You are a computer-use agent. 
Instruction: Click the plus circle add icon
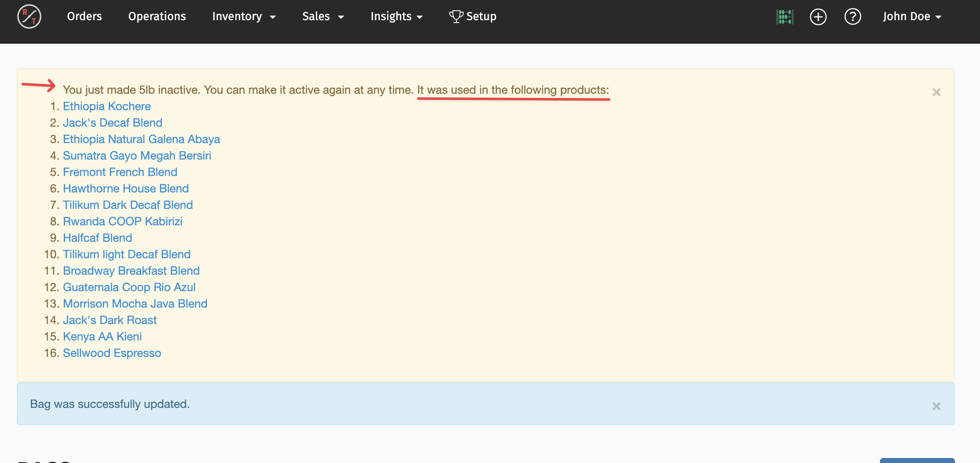click(818, 17)
